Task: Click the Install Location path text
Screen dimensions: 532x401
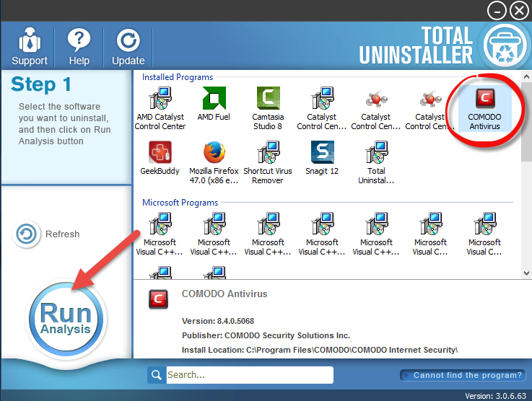Action: coord(320,350)
